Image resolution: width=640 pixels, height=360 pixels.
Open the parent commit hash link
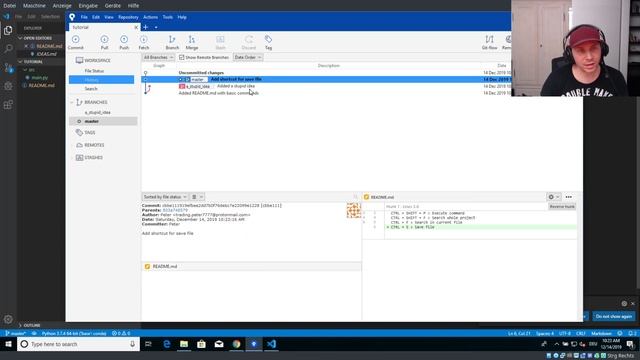(175, 210)
